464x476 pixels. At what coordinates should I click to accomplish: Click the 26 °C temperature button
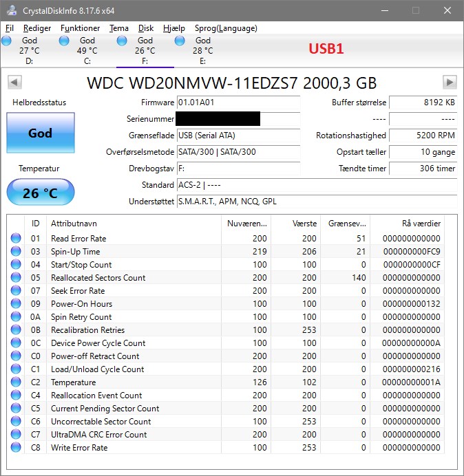click(41, 193)
